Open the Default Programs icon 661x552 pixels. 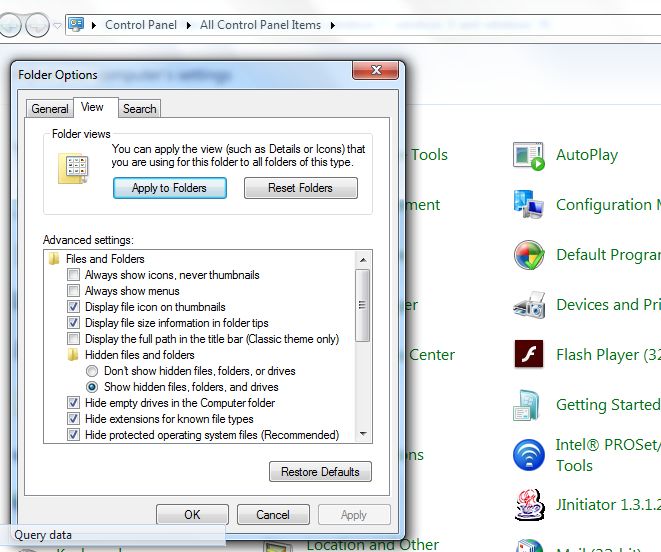(x=529, y=255)
